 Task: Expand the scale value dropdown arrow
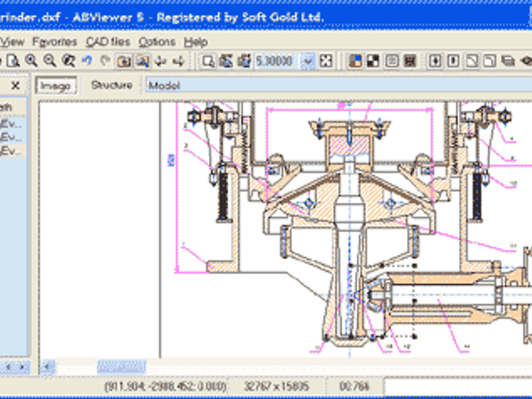point(308,62)
